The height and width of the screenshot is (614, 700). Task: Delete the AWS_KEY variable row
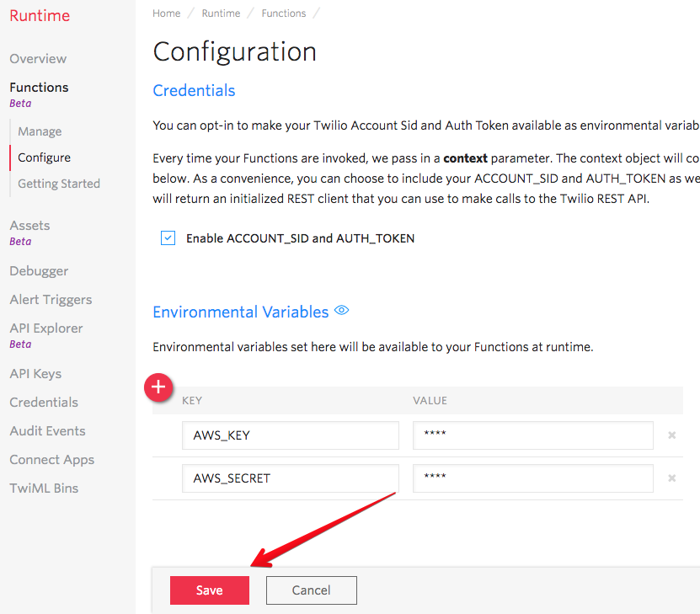671,435
